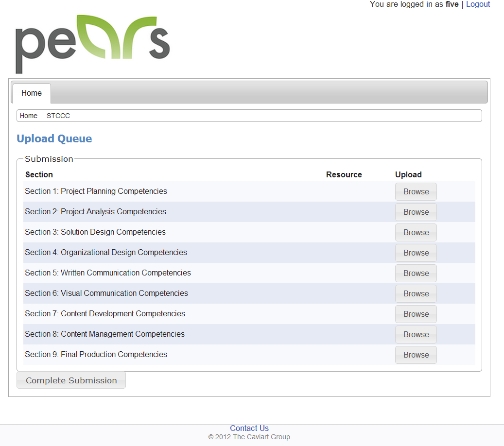The image size is (504, 446).
Task: Open the Contact Us link
Action: tap(249, 428)
